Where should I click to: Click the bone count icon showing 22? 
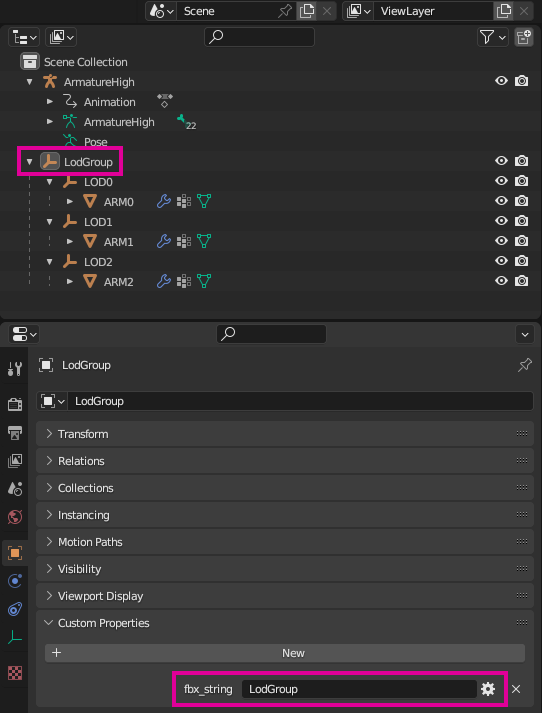[x=186, y=122]
